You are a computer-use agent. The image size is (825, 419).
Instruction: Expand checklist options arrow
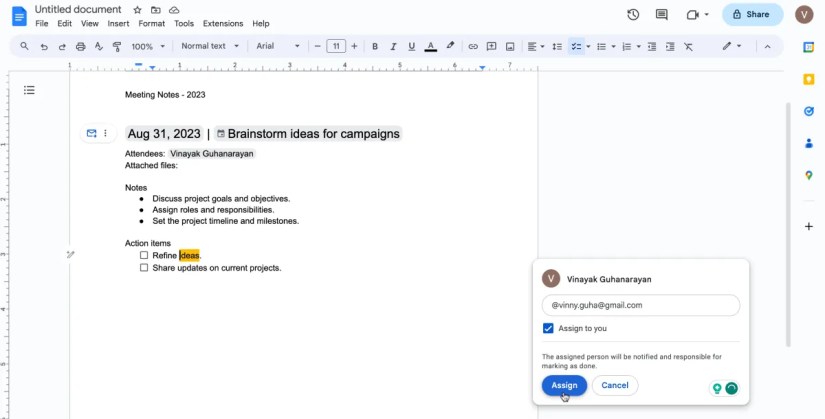pos(588,47)
